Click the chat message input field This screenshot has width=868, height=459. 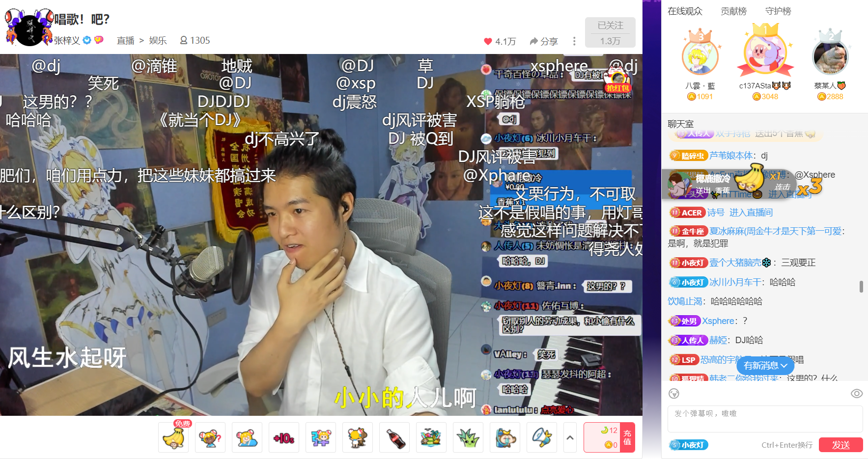point(765,419)
